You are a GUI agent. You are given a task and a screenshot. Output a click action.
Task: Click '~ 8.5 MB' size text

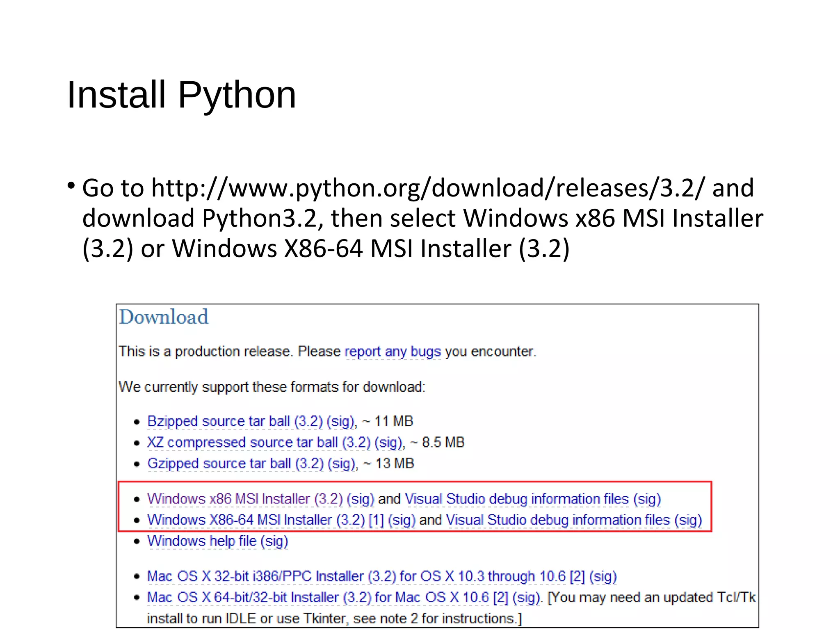(x=437, y=443)
